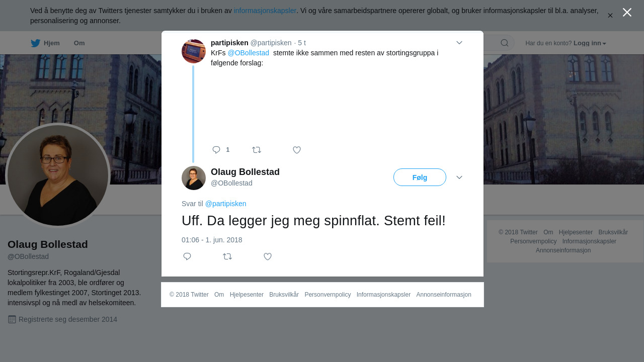Viewport: 644px width, 362px height.
Task: Open the Om menu item
Action: pyautogui.click(x=79, y=43)
